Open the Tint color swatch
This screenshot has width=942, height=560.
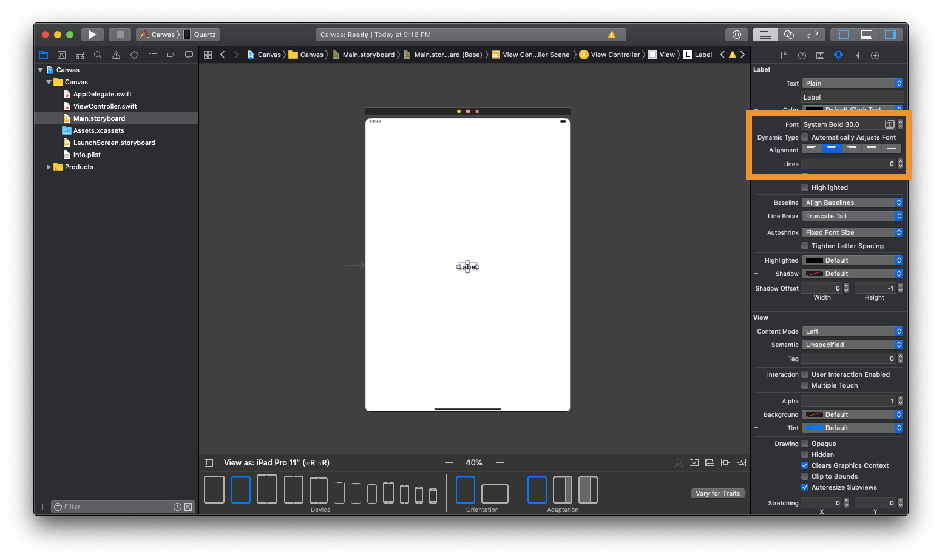click(x=814, y=428)
